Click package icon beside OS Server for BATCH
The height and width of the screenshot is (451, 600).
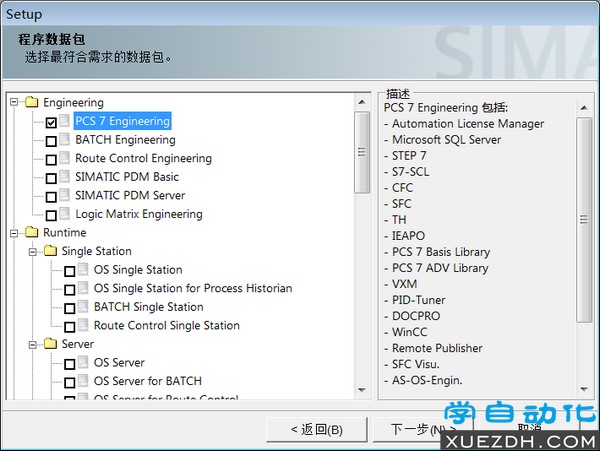[x=83, y=380]
